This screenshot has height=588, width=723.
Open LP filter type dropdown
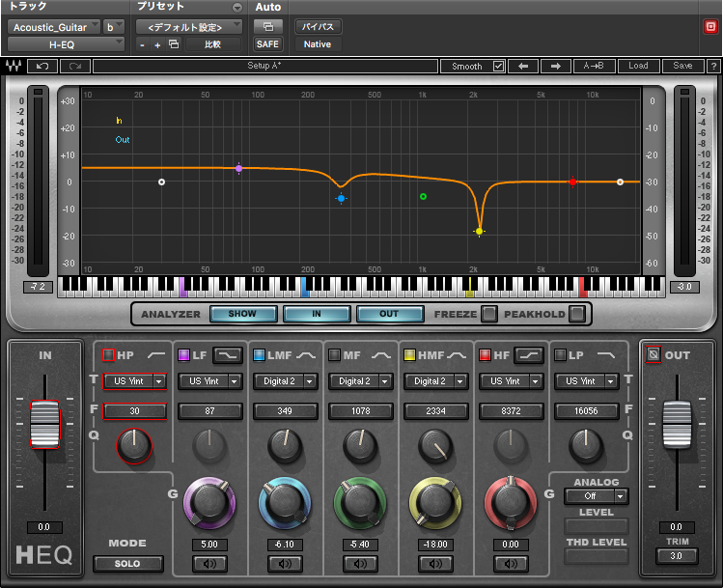click(x=586, y=381)
